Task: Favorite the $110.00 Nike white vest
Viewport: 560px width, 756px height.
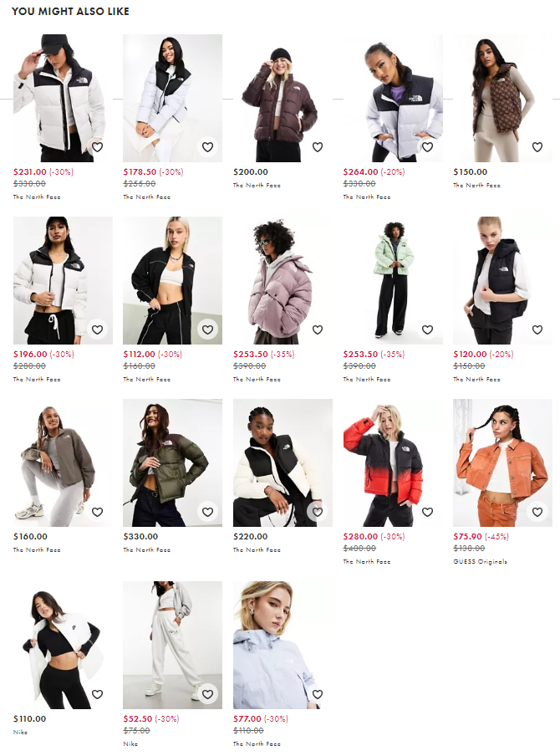Action: click(97, 694)
